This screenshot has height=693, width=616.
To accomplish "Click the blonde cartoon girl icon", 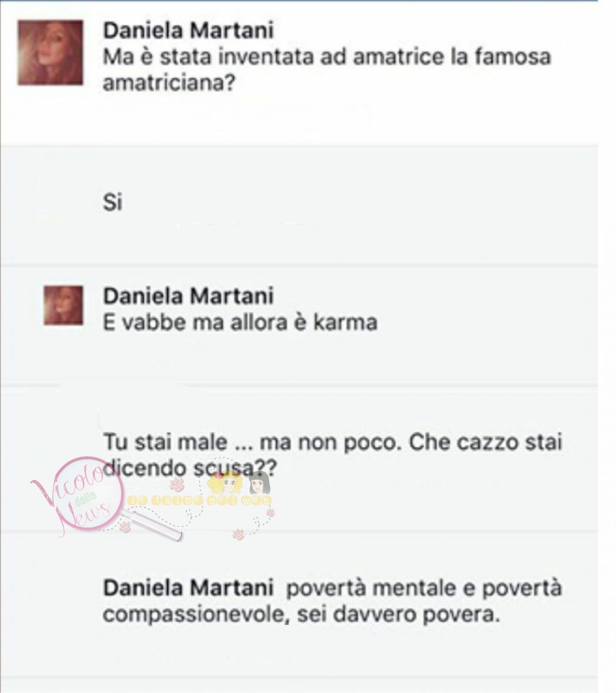I will tap(225, 482).
